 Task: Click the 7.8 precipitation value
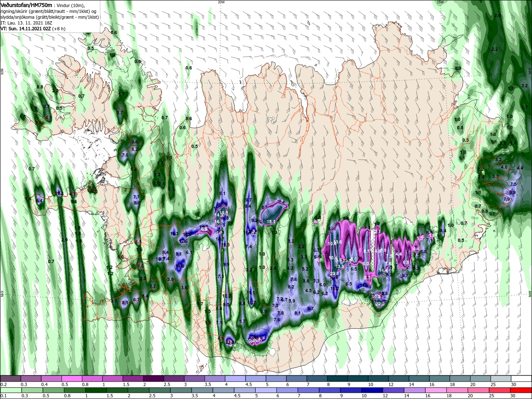click(x=281, y=313)
